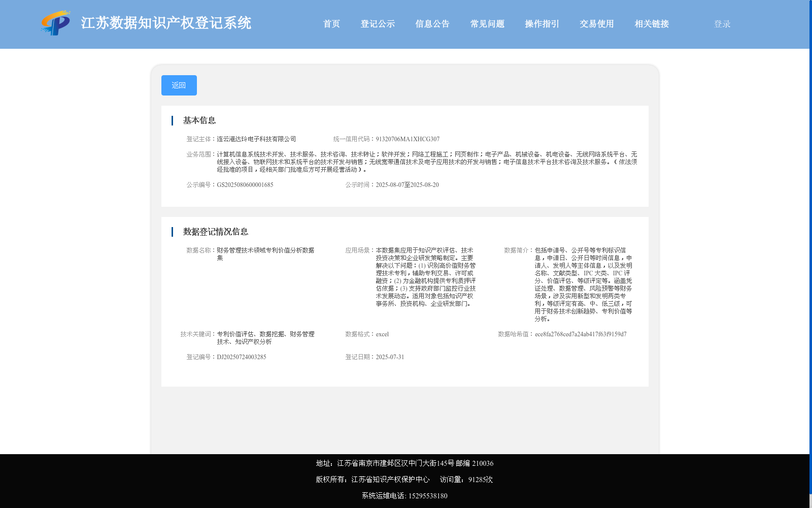812x508 pixels.
Task: Click the registration date 2025-07-31
Action: [390, 357]
